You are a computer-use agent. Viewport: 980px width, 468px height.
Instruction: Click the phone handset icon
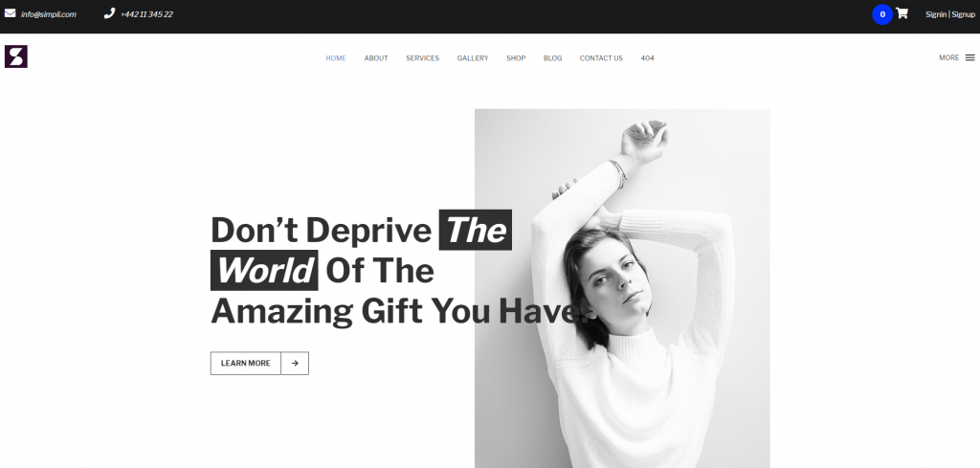[109, 13]
